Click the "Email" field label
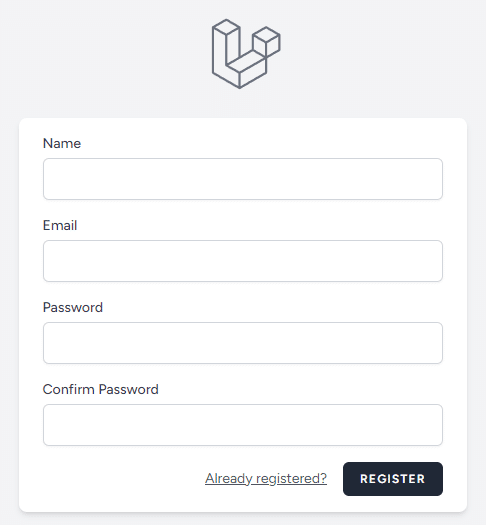The image size is (486, 525). [60, 225]
